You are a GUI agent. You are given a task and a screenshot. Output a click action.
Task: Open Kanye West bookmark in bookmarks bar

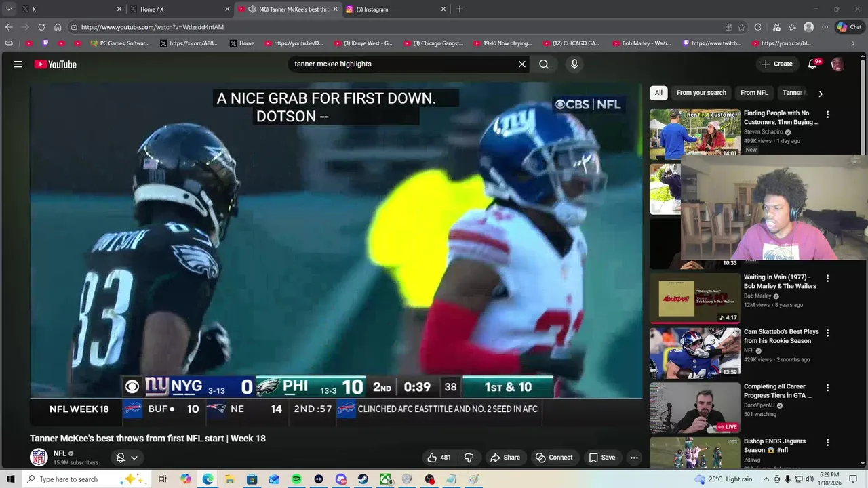pyautogui.click(x=363, y=43)
